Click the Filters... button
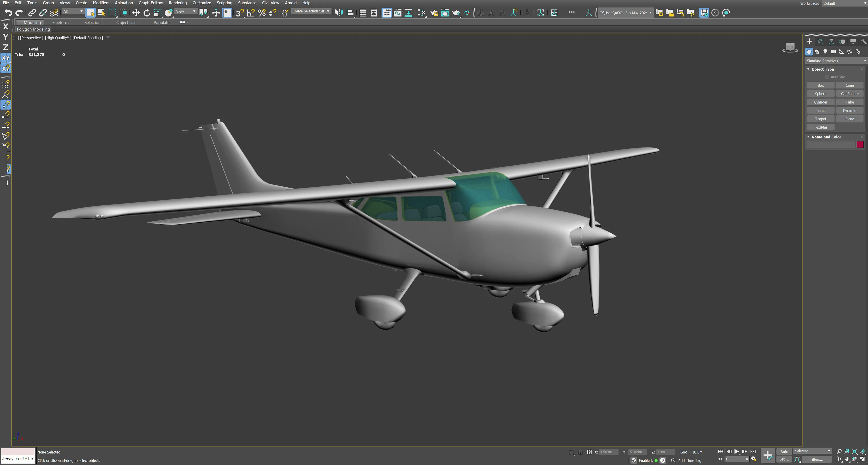This screenshot has width=868, height=465. click(816, 459)
